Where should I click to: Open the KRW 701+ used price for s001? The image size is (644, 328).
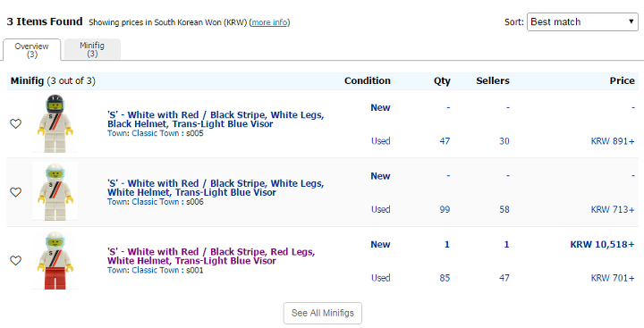[613, 278]
